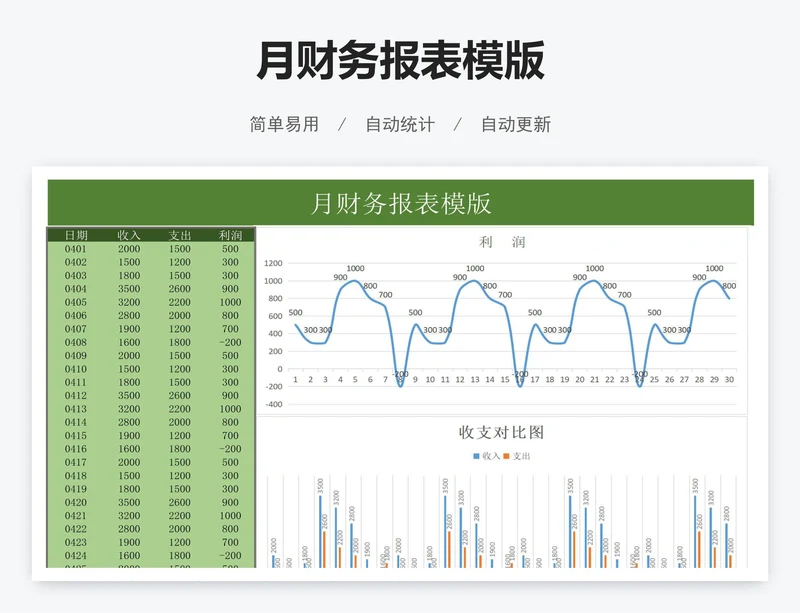
Task: Select 收入 value 1800 in row 0411
Action: pyautogui.click(x=129, y=382)
